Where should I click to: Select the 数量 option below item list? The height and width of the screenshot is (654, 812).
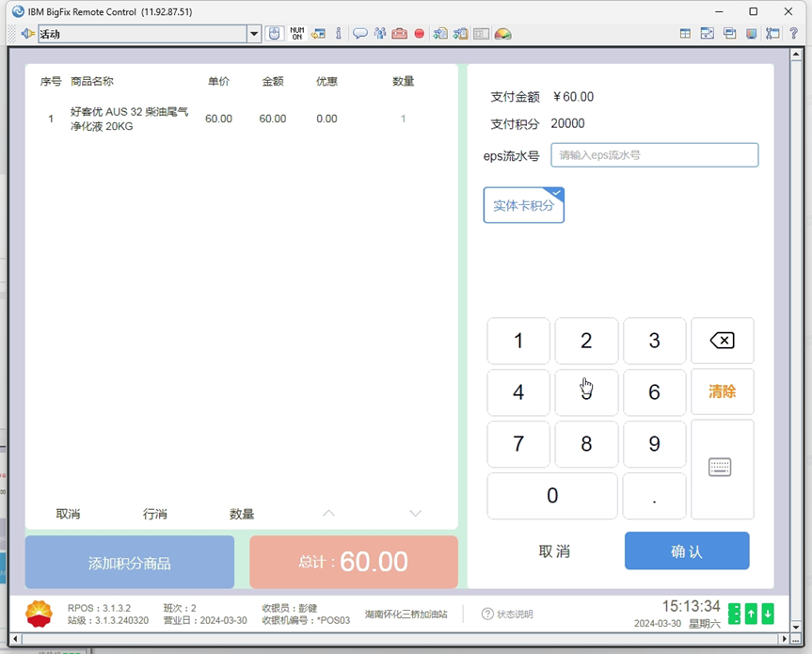coord(242,514)
